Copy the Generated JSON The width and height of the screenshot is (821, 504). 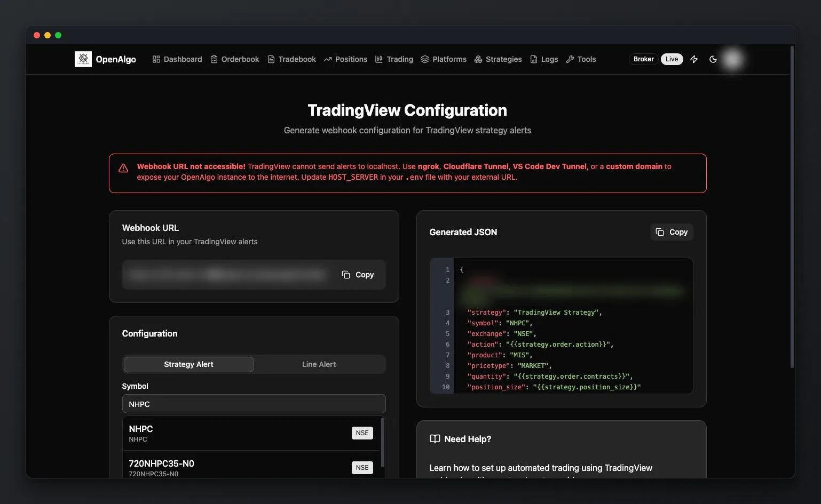point(672,232)
